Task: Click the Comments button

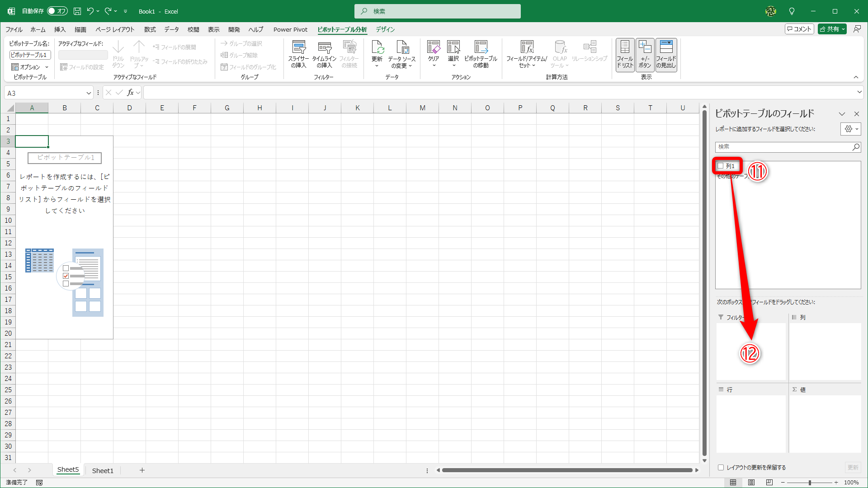Action: 799,29
